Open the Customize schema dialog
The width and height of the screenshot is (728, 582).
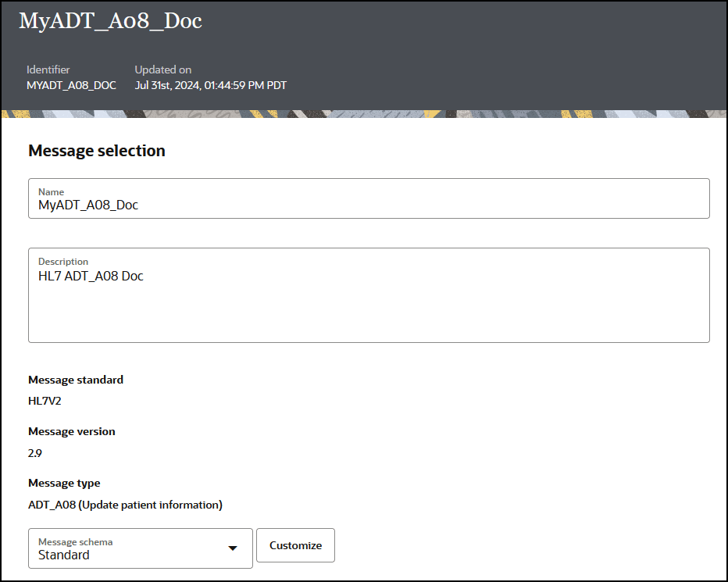coord(295,545)
